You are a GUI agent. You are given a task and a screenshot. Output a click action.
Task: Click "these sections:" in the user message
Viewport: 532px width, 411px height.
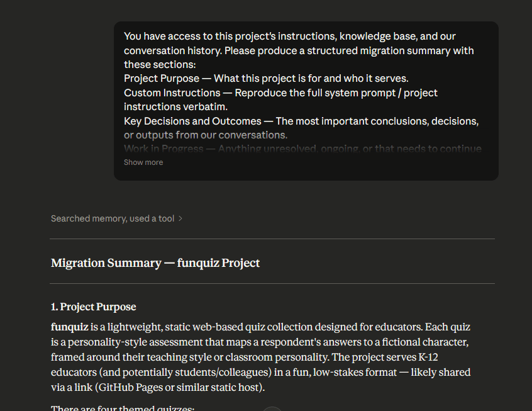click(x=160, y=65)
